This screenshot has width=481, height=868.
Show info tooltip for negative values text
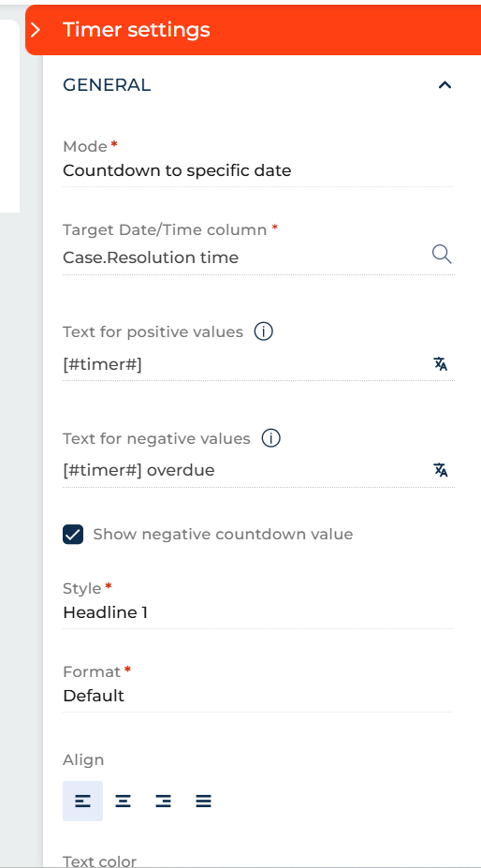pyautogui.click(x=270, y=438)
